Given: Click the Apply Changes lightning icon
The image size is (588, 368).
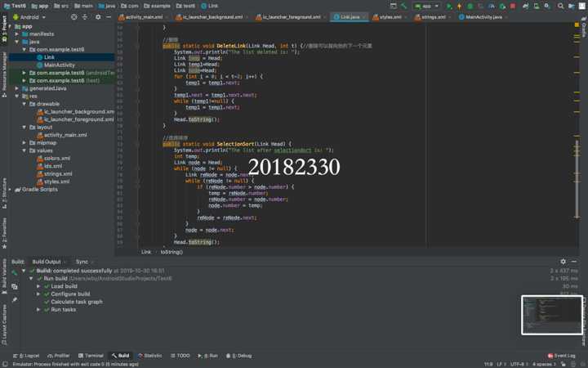Looking at the screenshot, I should click(x=459, y=6).
